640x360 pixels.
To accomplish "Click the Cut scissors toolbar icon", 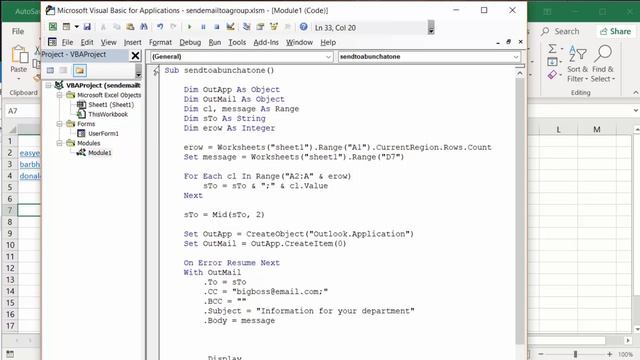I will tap(103, 27).
